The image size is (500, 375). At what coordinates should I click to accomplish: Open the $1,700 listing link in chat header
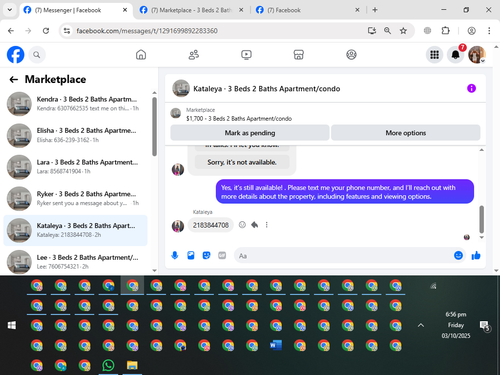239,119
